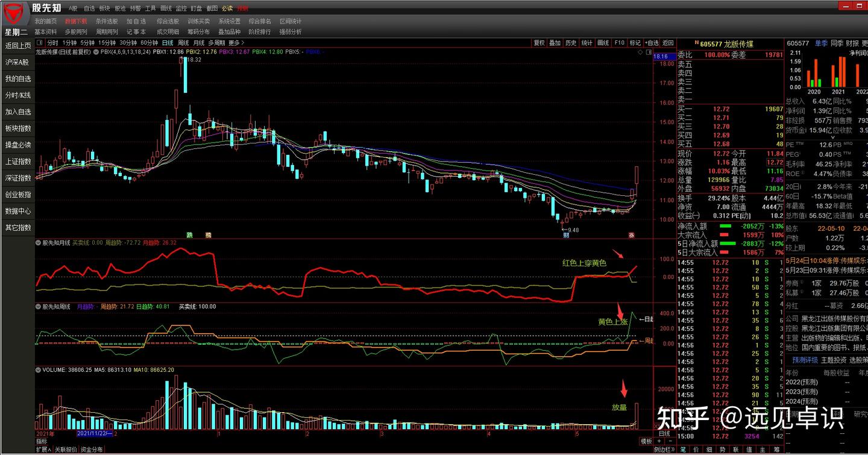Switch to 周线 weekly period
The width and height of the screenshot is (868, 455).
pos(184,43)
